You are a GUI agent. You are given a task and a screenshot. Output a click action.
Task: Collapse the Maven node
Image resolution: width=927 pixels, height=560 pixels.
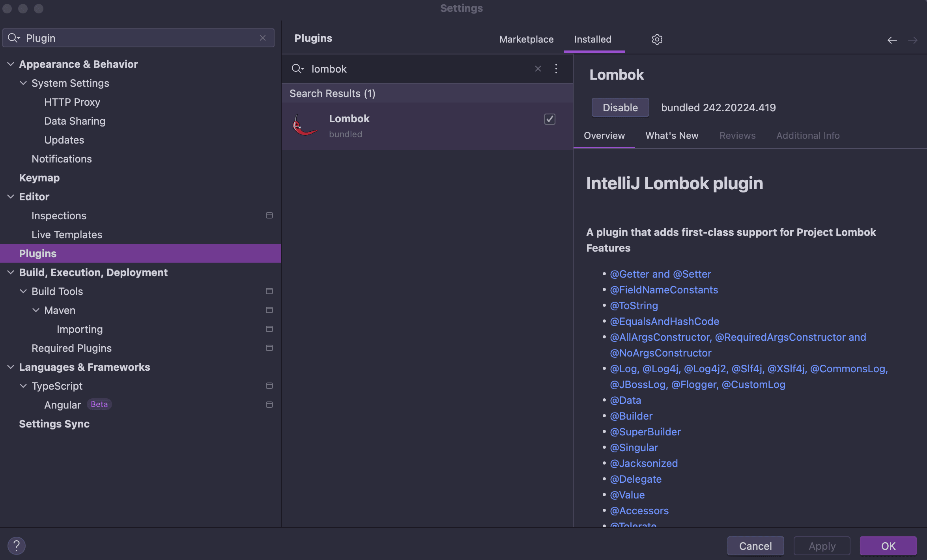pos(36,310)
